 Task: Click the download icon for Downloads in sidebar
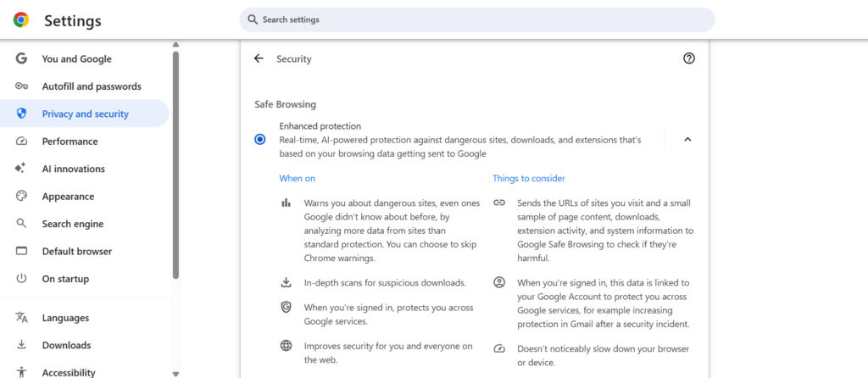pyautogui.click(x=21, y=345)
